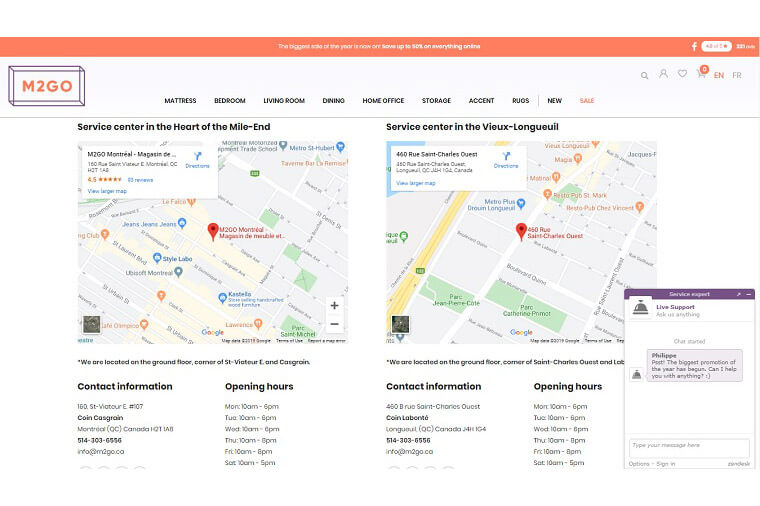Switch site language to FR
The width and height of the screenshot is (760, 506).
[x=736, y=76]
